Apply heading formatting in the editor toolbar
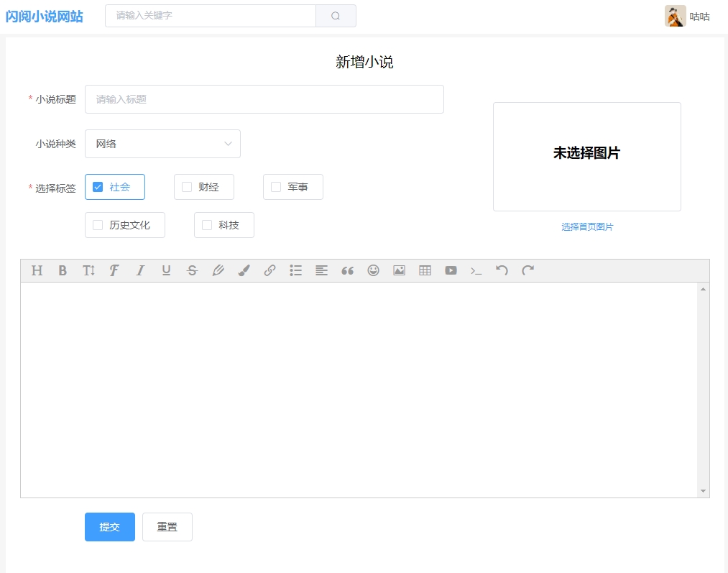Image resolution: width=728 pixels, height=573 pixels. click(x=37, y=270)
